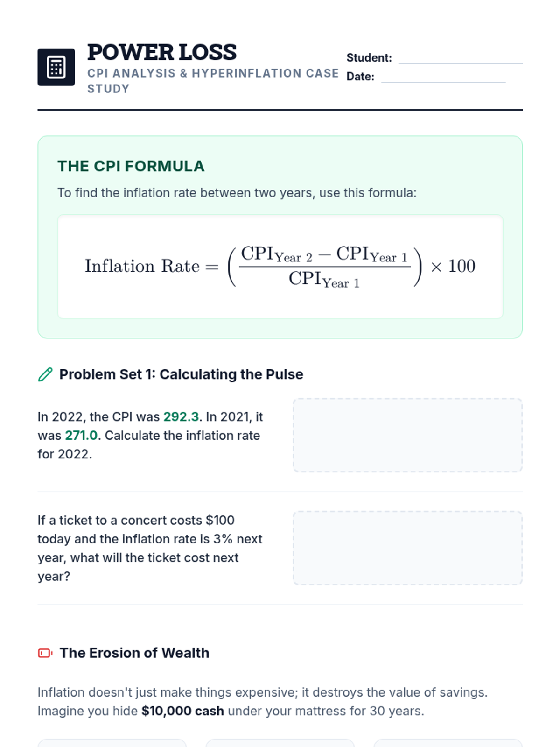Image resolution: width=560 pixels, height=747 pixels.
Task: Click the pencil icon beside Problem Set 1
Action: [45, 374]
